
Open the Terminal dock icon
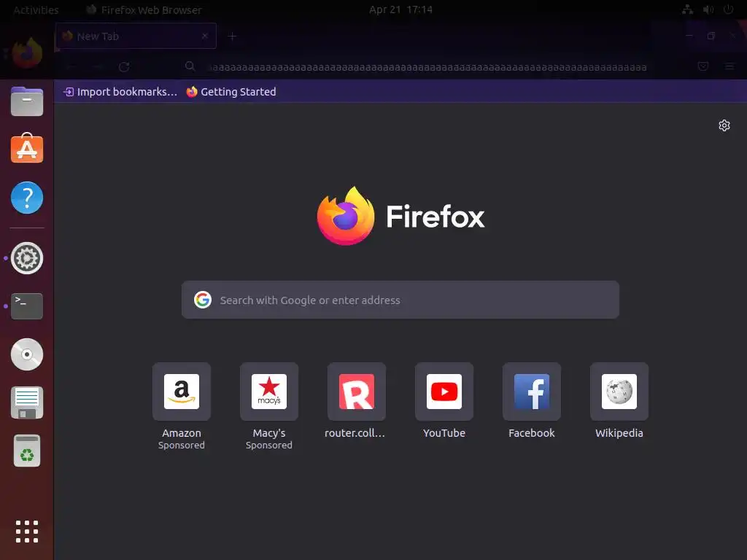(27, 306)
